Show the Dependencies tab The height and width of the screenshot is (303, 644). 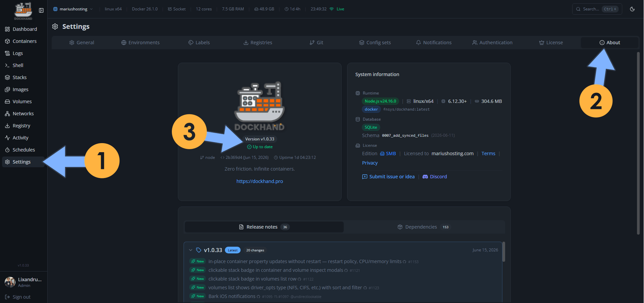(x=424, y=227)
